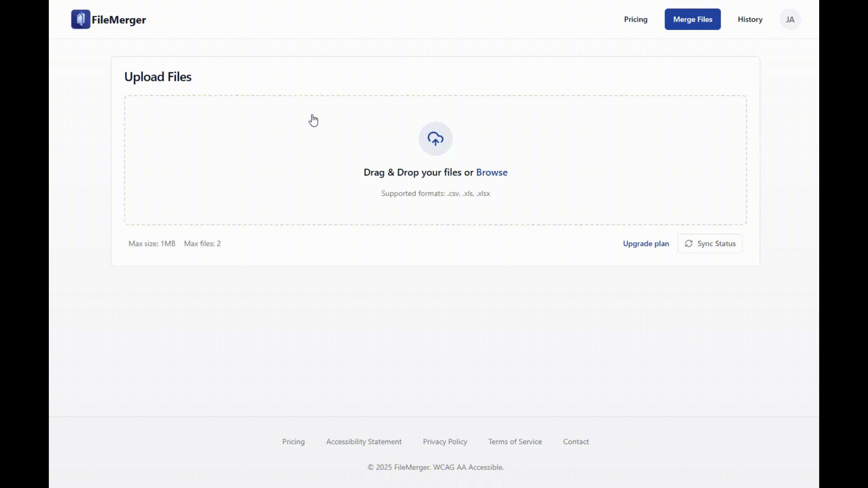
Task: Open the Contact page
Action: [x=576, y=441]
